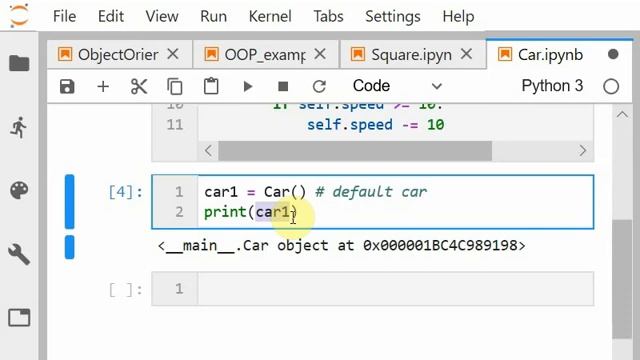Open the Commands palette sidebar icon

19,190
